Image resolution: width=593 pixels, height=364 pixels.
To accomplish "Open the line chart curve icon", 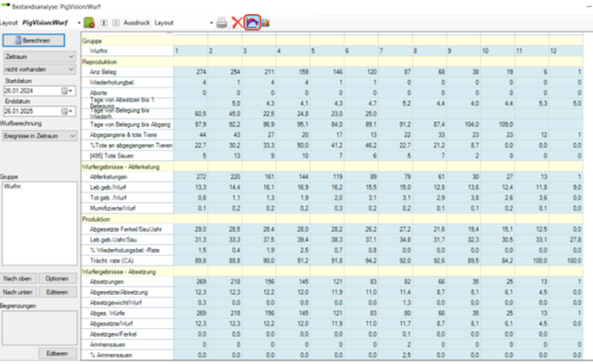I will tap(252, 23).
